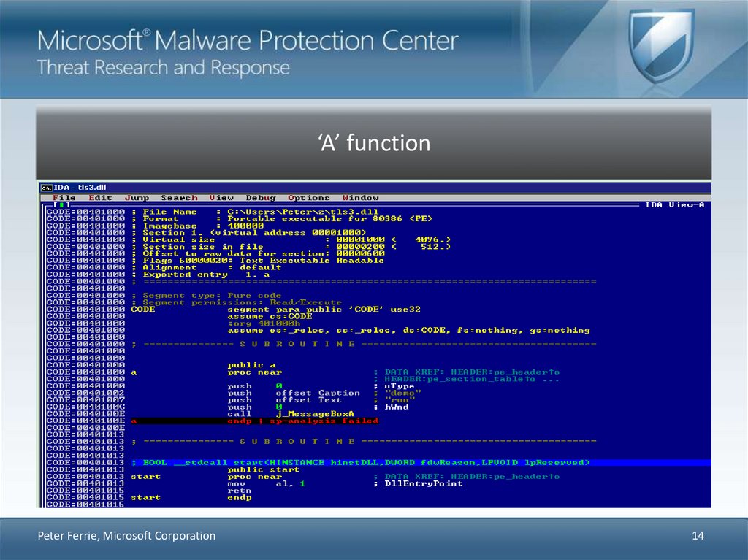Click the "demo" string comment
Viewport: 748px width, 560px height.
pos(402,393)
